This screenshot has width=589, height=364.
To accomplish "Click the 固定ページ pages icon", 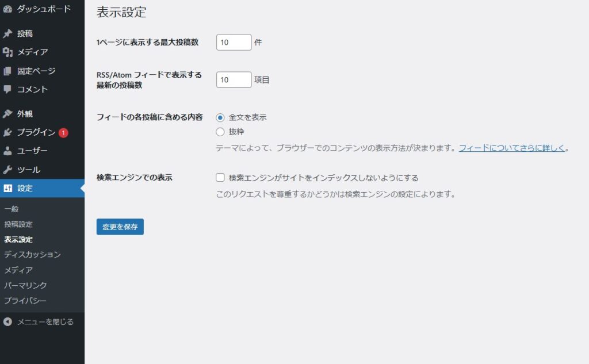I will click(x=7, y=71).
